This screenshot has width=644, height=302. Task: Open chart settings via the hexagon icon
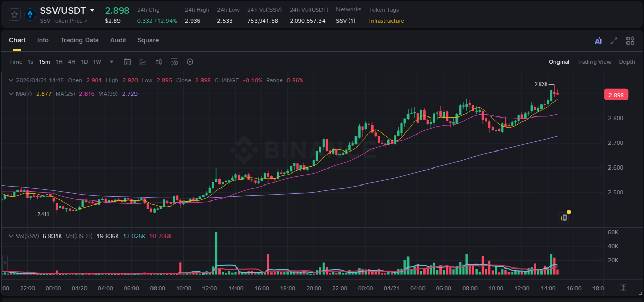tap(189, 62)
